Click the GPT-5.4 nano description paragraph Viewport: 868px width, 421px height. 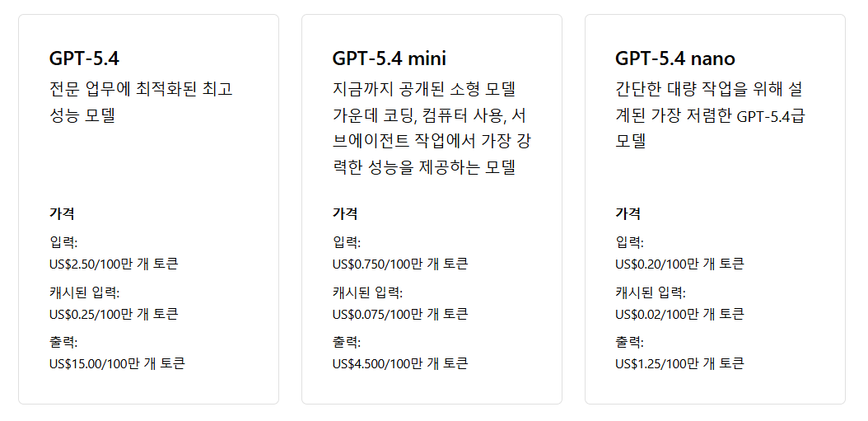pyautogui.click(x=710, y=115)
